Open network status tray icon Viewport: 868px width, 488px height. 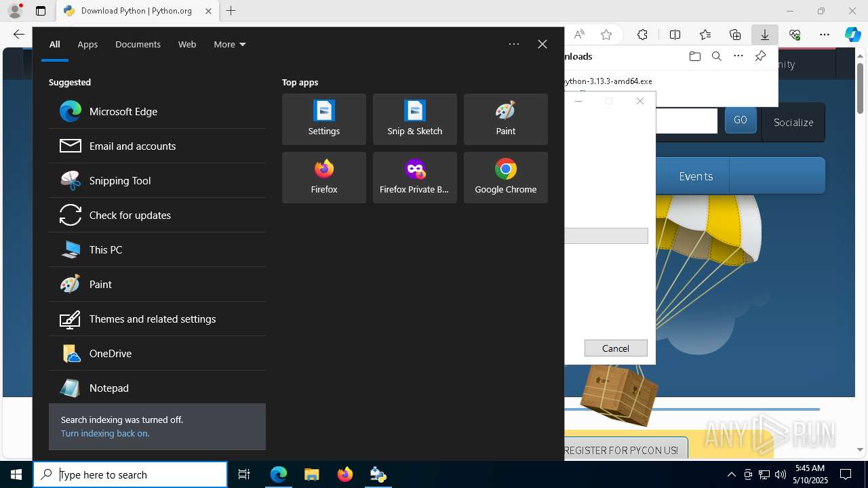coord(764,474)
